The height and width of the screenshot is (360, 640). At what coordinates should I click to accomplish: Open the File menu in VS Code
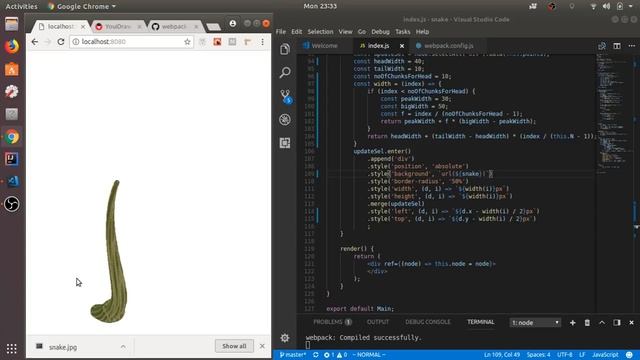click(281, 31)
